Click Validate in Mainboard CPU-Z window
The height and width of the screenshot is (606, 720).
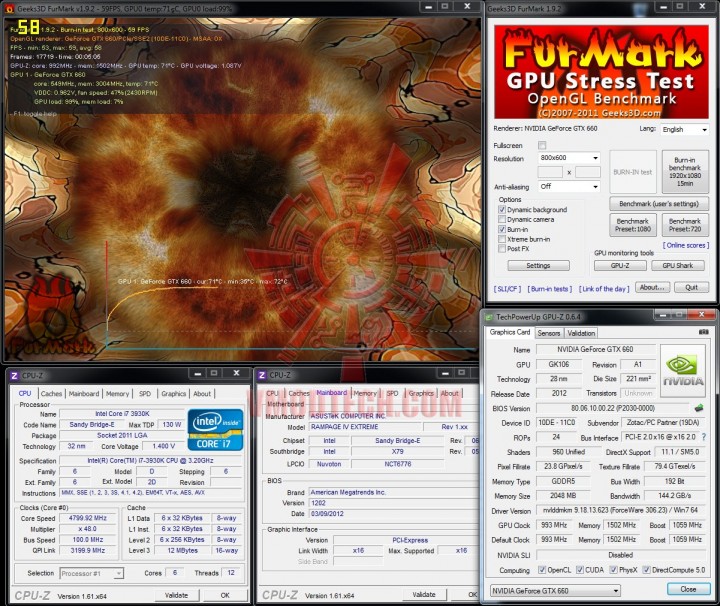click(x=424, y=595)
